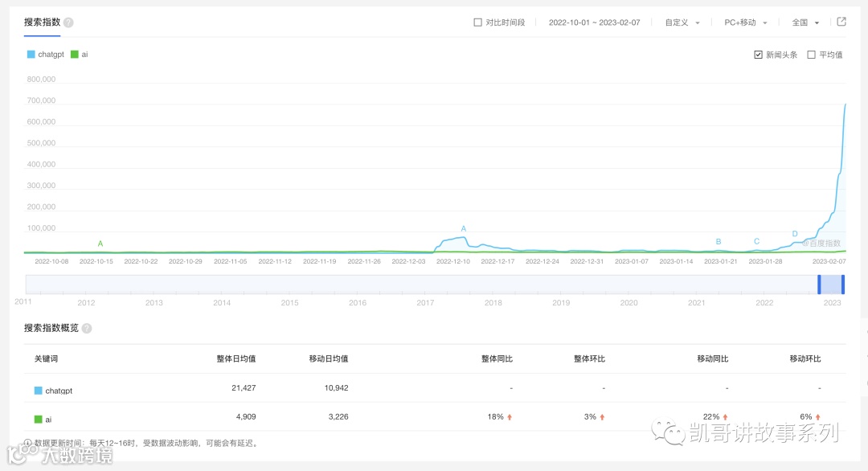The width and height of the screenshot is (868, 471).
Task: Click the 整体日均值 column header
Action: 235,358
